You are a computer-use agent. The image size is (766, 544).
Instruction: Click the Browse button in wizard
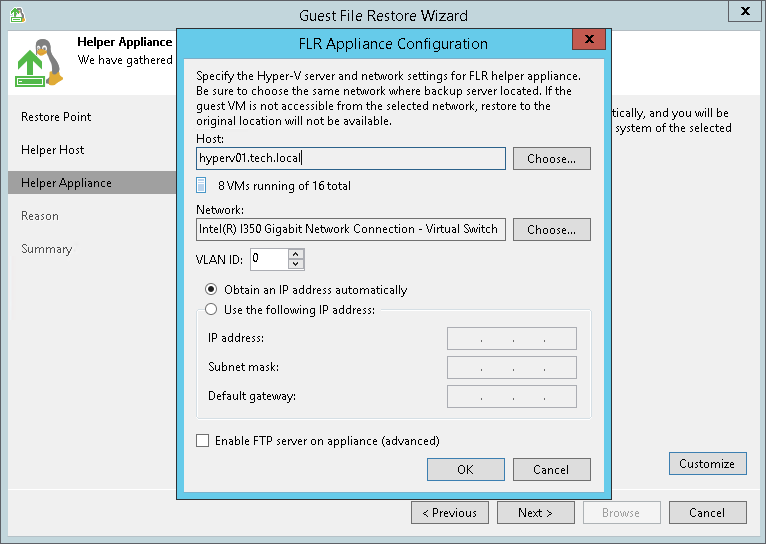(621, 512)
